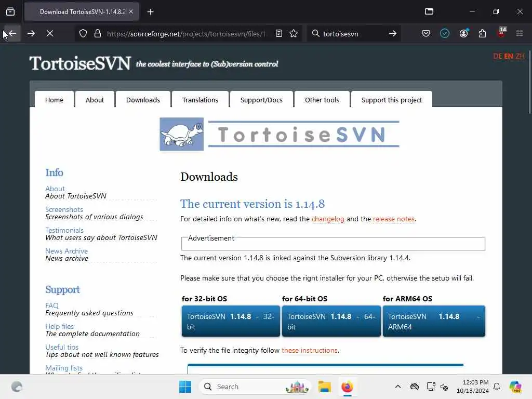Stop loading the page
The height and width of the screenshot is (399, 532).
coord(50,34)
